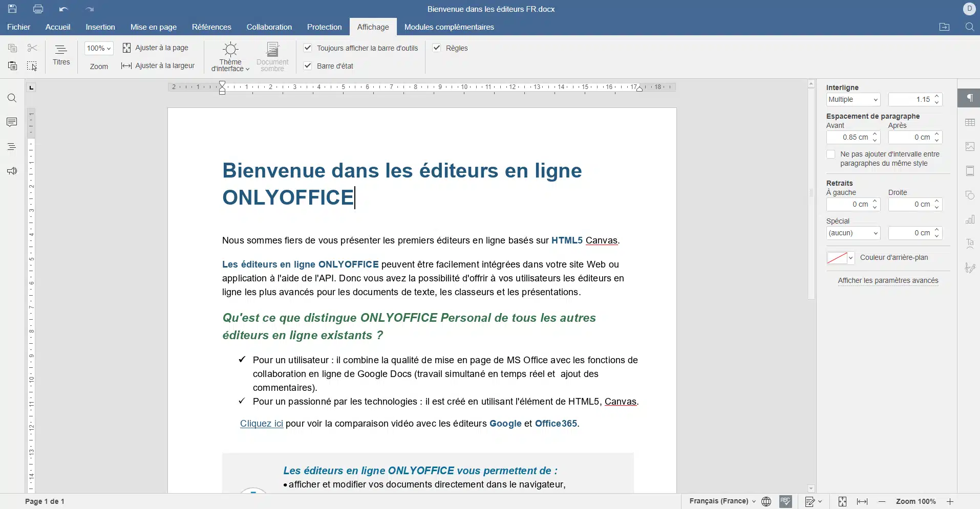Open chart settings in right sidebar
Image resolution: width=980 pixels, height=509 pixels.
tap(970, 219)
